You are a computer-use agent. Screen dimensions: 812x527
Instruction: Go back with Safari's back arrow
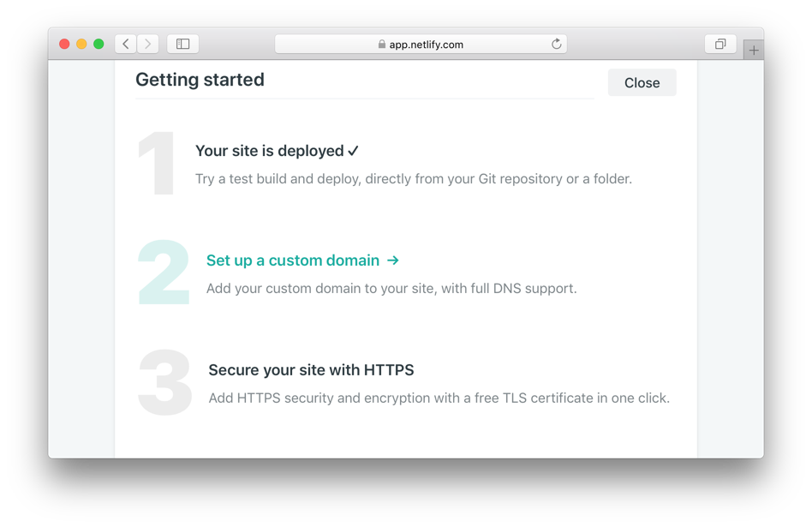[x=126, y=44]
